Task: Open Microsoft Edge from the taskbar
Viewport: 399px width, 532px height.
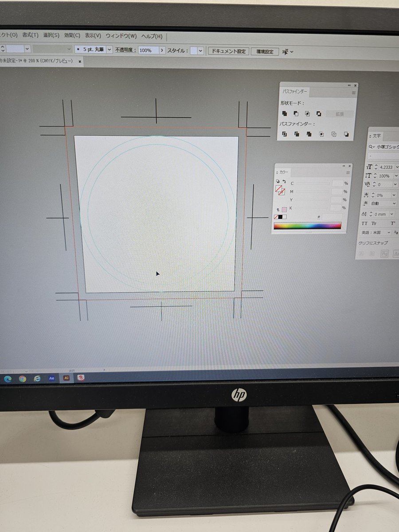Action: point(8,378)
